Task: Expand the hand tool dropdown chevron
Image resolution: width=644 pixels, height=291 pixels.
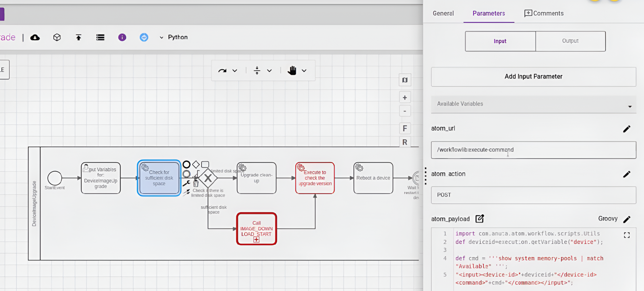Action: (x=304, y=71)
